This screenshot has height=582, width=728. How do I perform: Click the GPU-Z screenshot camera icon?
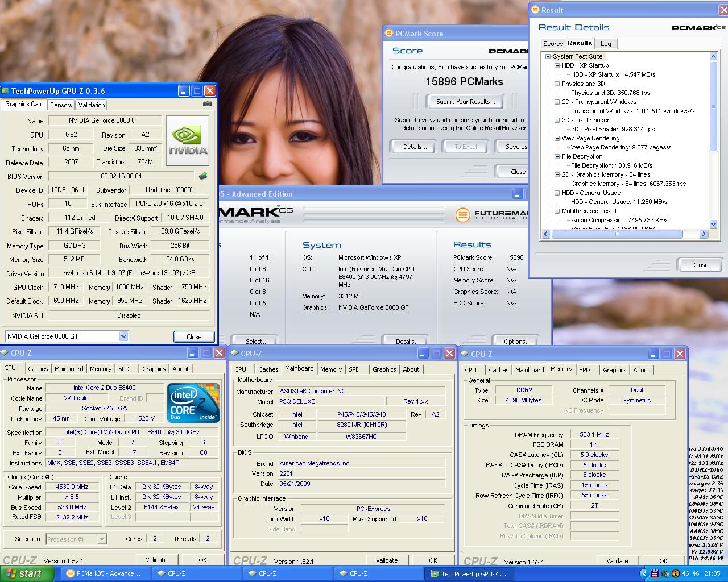(208, 104)
